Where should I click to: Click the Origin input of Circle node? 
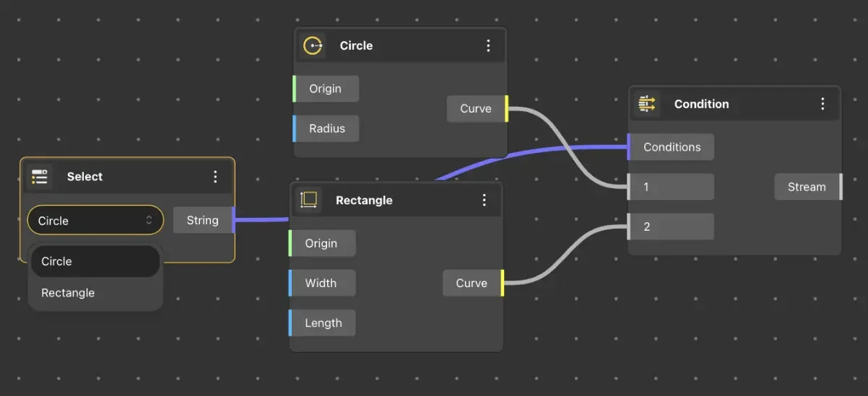326,89
